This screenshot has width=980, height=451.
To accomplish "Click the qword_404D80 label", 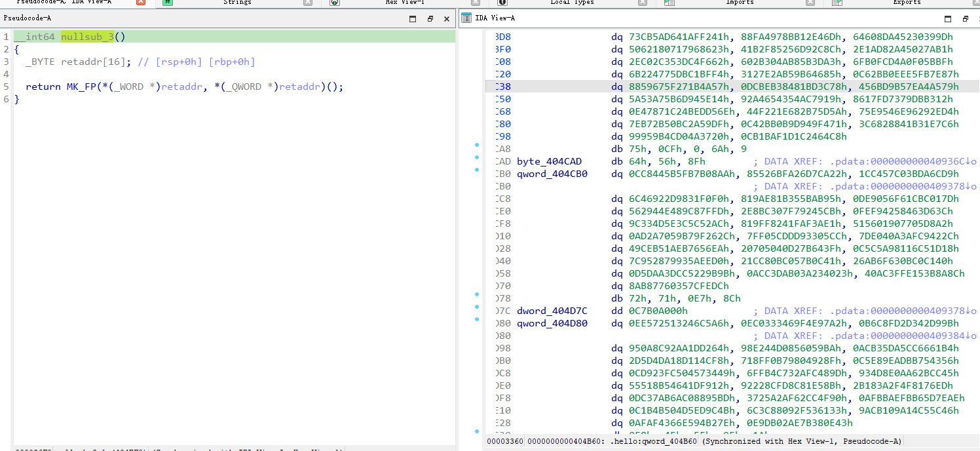I will tap(552, 323).
